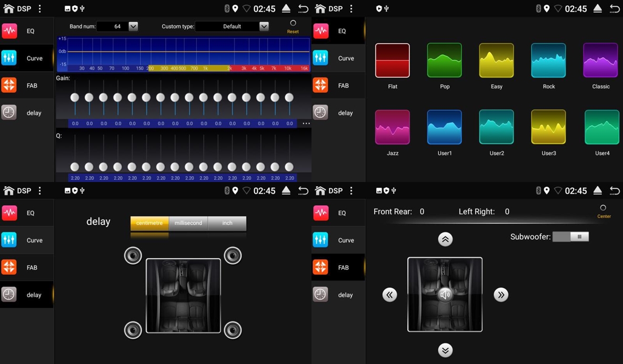Image resolution: width=623 pixels, height=364 pixels.
Task: Show more bands via the three-dots ellipsis
Action: (306, 124)
